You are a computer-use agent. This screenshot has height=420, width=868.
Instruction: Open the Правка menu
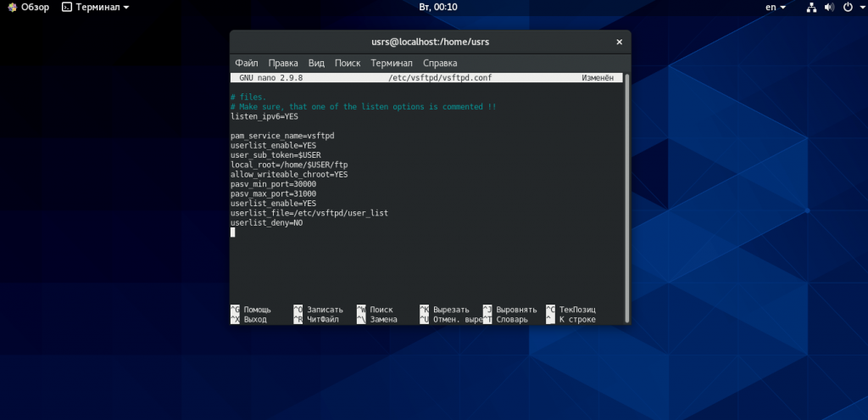tap(283, 63)
